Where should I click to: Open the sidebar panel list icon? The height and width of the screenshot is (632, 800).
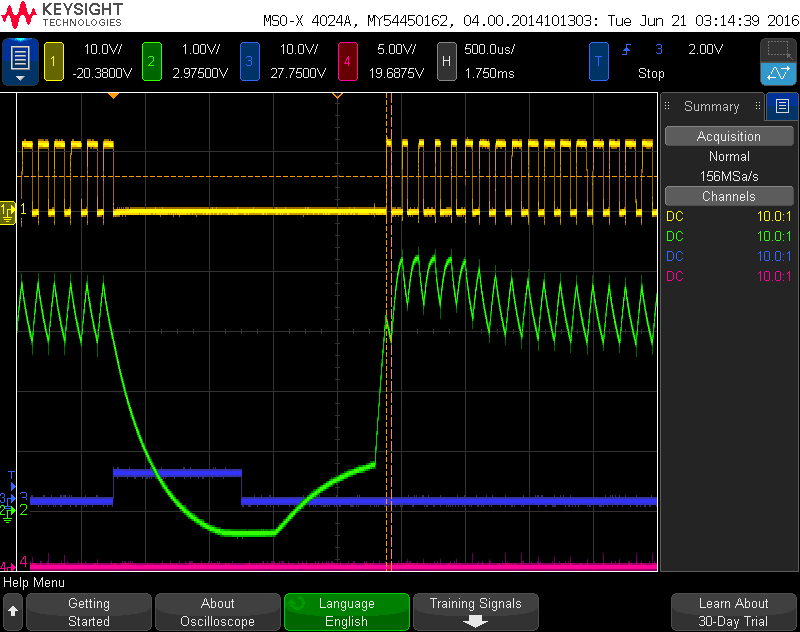(782, 106)
